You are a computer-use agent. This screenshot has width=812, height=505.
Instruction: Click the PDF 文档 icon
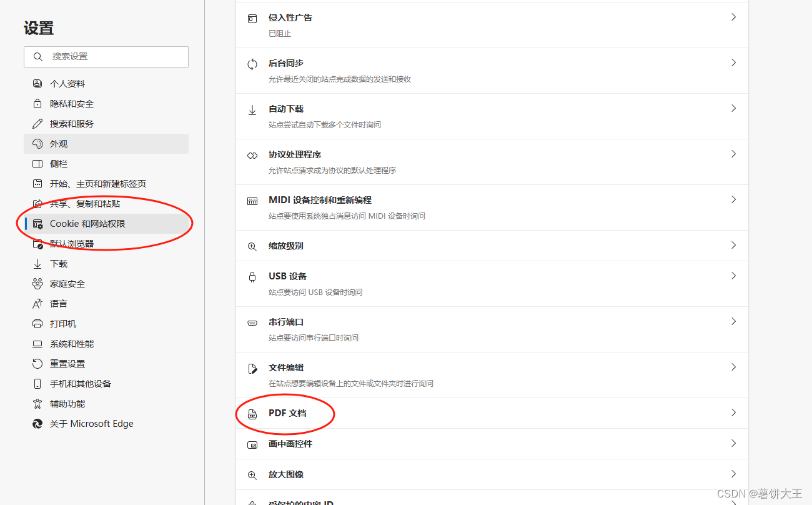252,412
